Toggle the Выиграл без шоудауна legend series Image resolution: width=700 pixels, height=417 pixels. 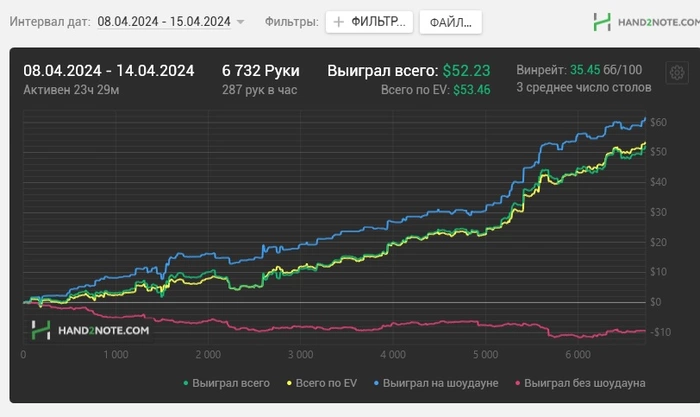[580, 383]
